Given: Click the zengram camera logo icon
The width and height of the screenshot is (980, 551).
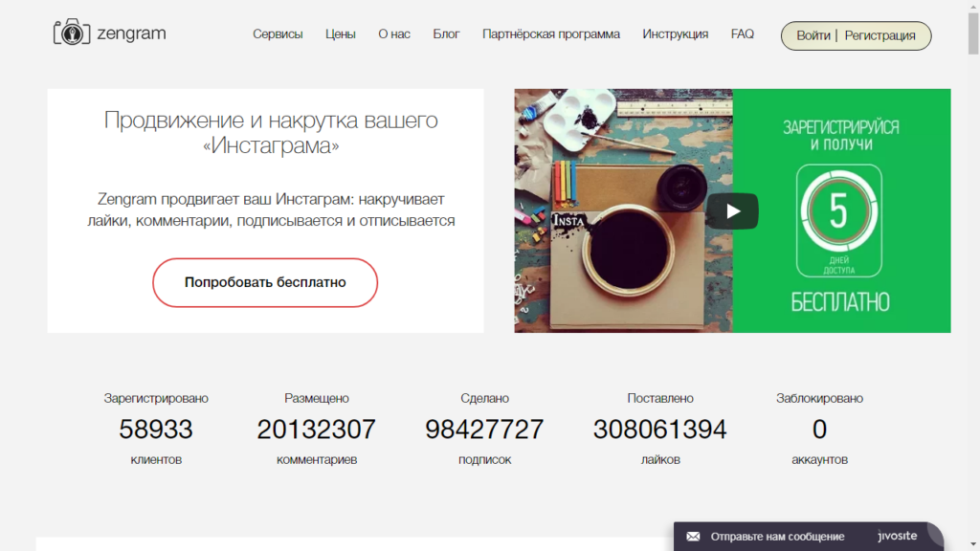Looking at the screenshot, I should (x=72, y=32).
